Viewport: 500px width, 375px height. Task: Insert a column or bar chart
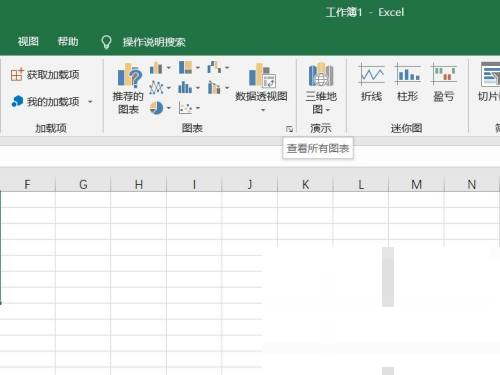coord(156,68)
